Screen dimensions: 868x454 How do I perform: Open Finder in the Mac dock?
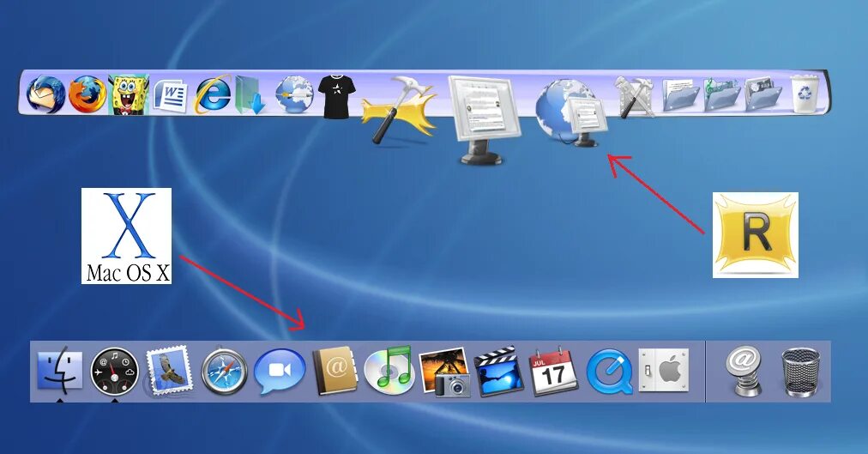click(60, 369)
